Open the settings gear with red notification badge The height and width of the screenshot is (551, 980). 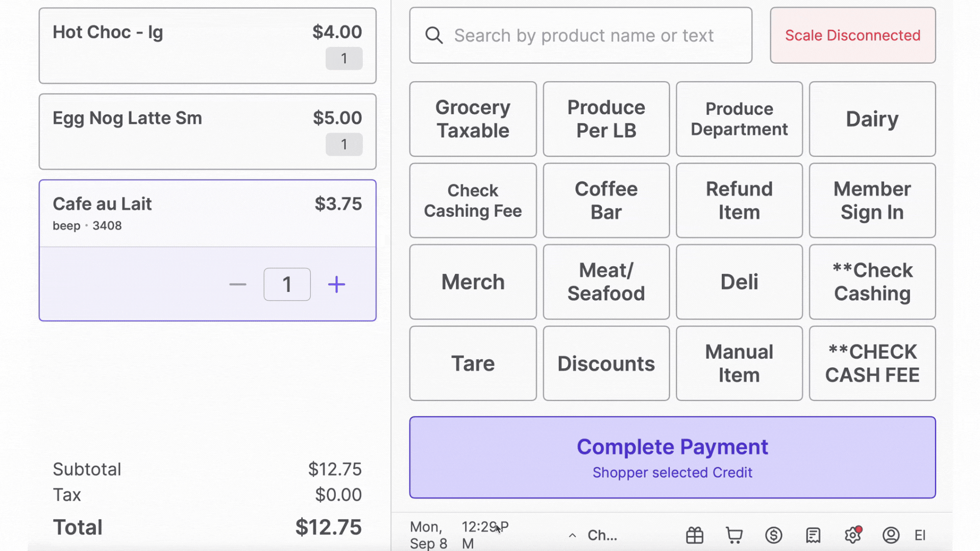click(852, 535)
